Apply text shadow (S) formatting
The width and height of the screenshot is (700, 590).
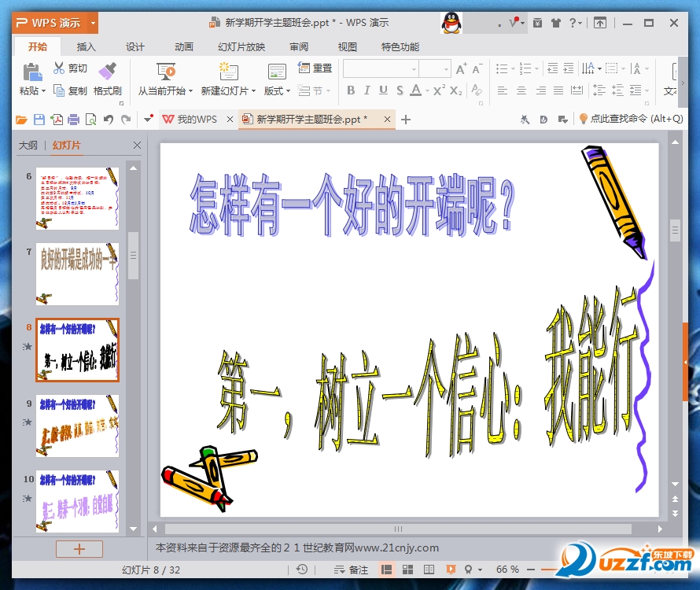coord(400,90)
